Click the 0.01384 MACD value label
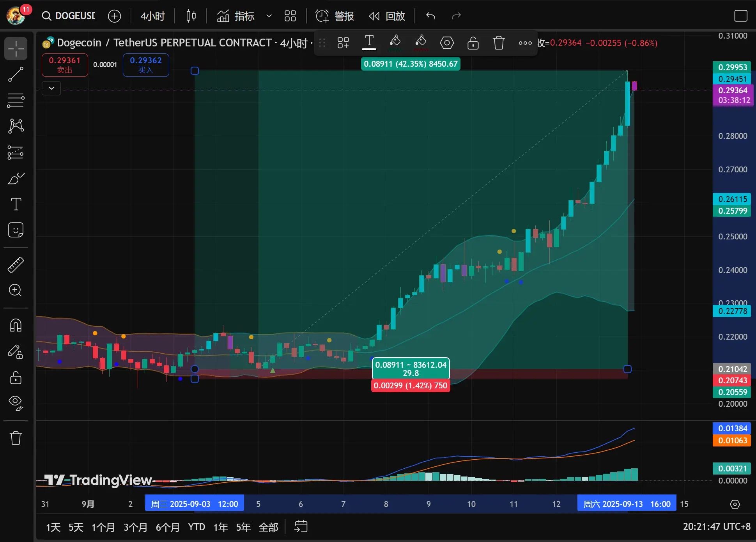The width and height of the screenshot is (756, 542). coord(732,428)
